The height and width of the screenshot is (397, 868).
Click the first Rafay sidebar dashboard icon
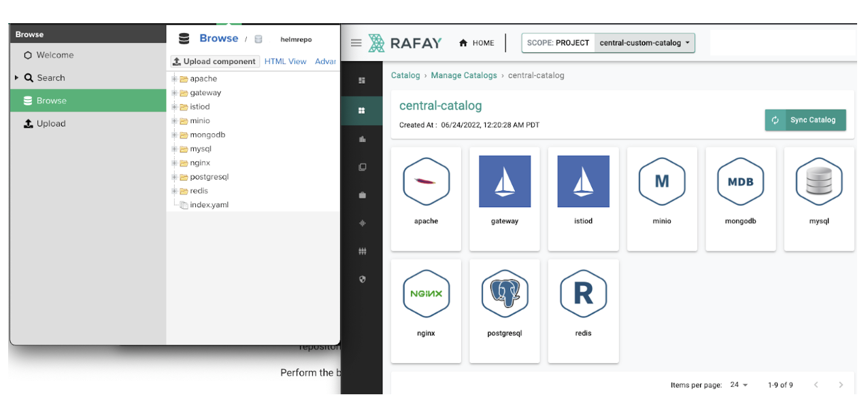[x=362, y=81]
